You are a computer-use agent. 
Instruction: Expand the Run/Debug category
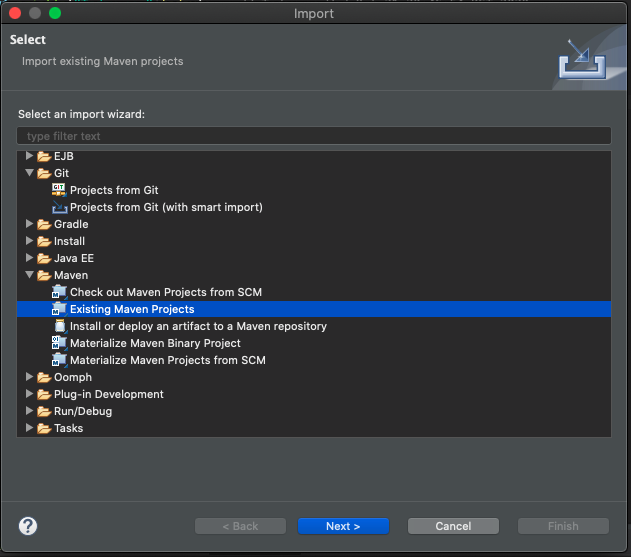pyautogui.click(x=29, y=411)
